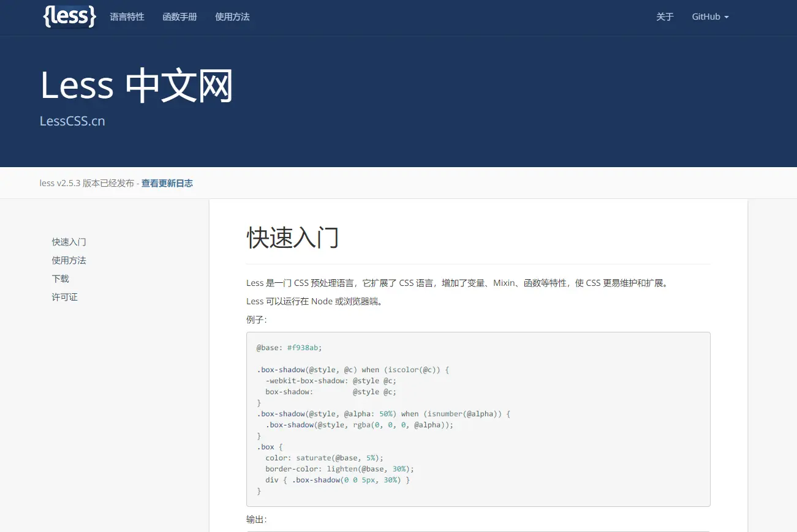797x532 pixels.
Task: Open the 函数手册 menu item
Action: 179,17
